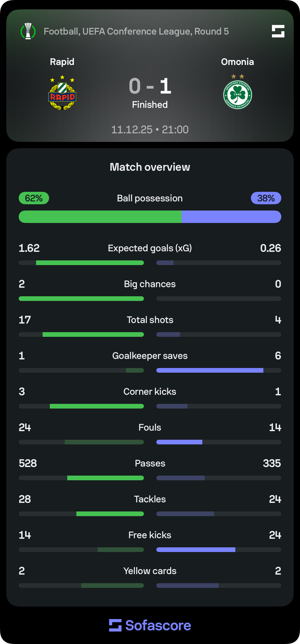Select the Omonia team name
Image resolution: width=300 pixels, height=644 pixels.
[237, 62]
